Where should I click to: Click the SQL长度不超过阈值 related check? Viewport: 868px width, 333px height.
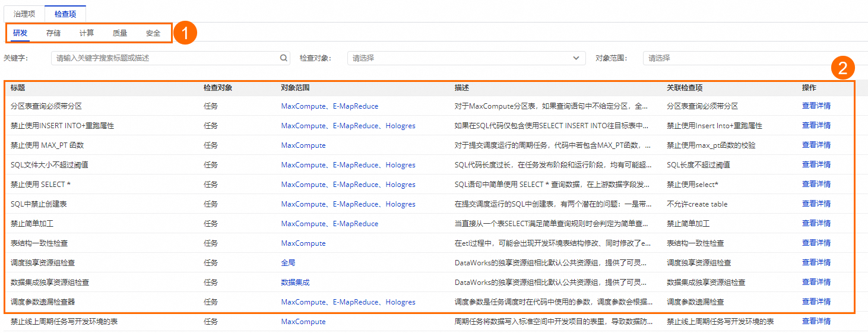tap(698, 165)
